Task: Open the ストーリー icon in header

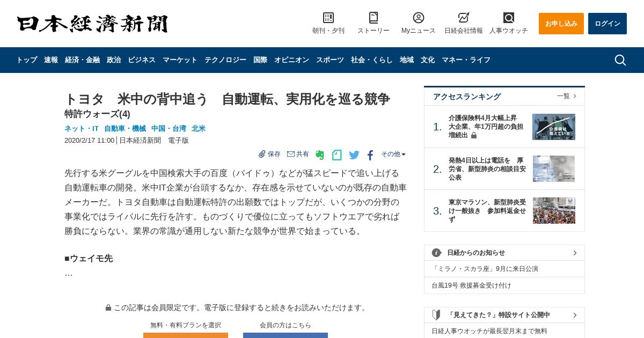Action: click(374, 18)
